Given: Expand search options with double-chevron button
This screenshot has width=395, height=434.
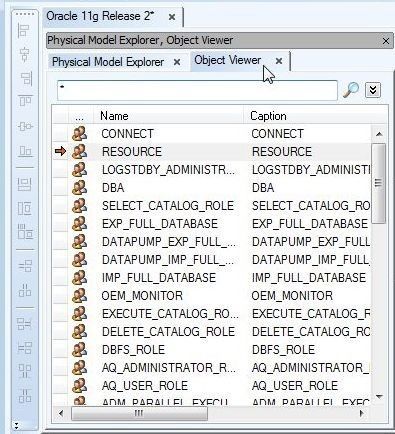Looking at the screenshot, I should click(373, 90).
